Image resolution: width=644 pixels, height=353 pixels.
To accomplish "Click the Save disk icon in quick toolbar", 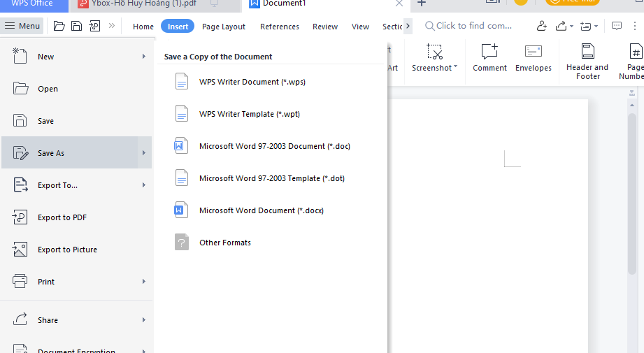I will pos(76,27).
